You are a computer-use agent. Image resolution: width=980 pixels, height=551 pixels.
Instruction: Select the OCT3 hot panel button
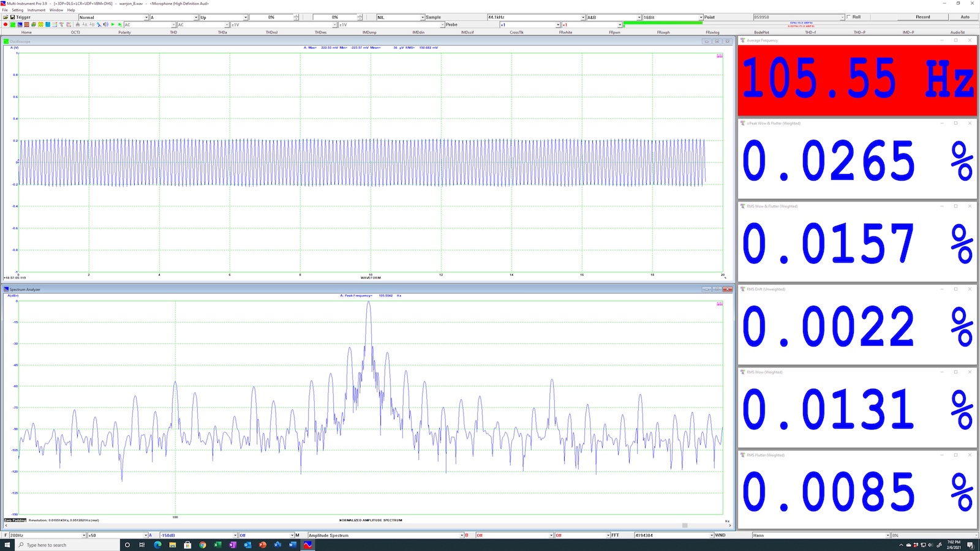click(75, 32)
